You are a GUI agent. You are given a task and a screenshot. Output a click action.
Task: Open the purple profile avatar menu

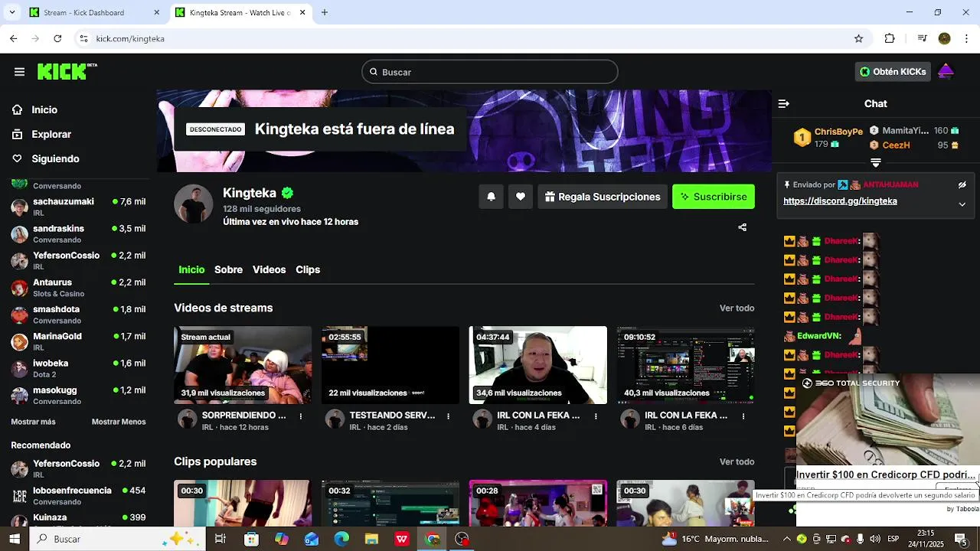tap(946, 71)
